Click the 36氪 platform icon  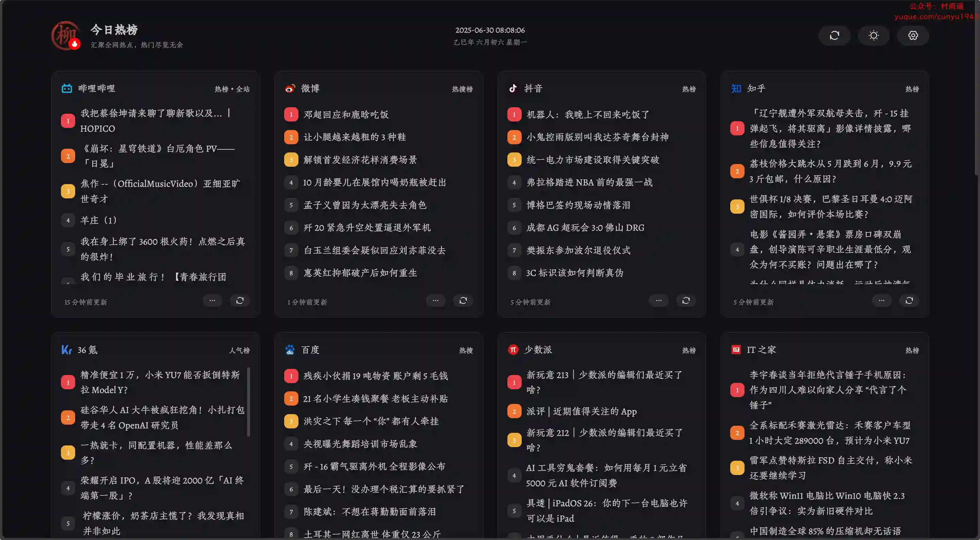pyautogui.click(x=67, y=350)
